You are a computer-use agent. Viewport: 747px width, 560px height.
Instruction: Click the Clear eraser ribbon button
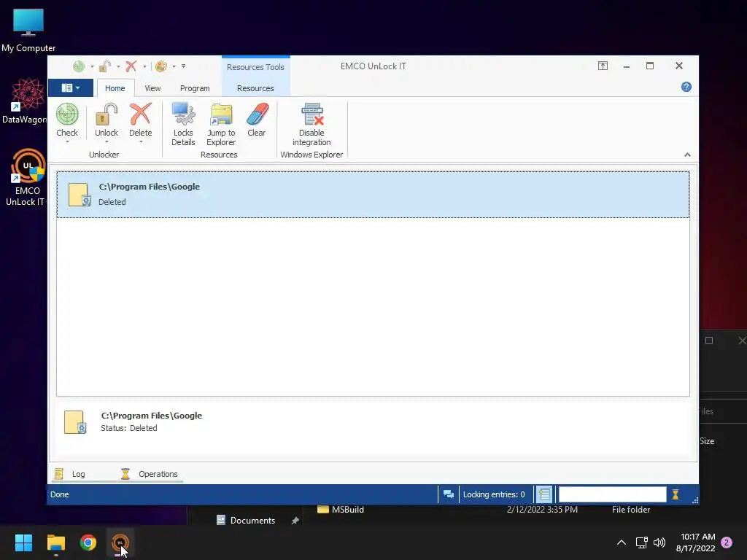coord(257,120)
